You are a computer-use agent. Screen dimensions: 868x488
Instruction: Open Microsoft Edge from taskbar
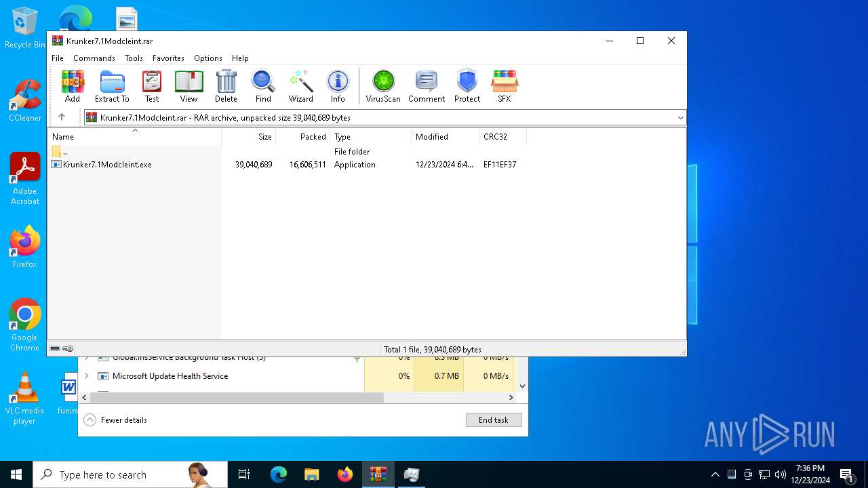click(278, 474)
